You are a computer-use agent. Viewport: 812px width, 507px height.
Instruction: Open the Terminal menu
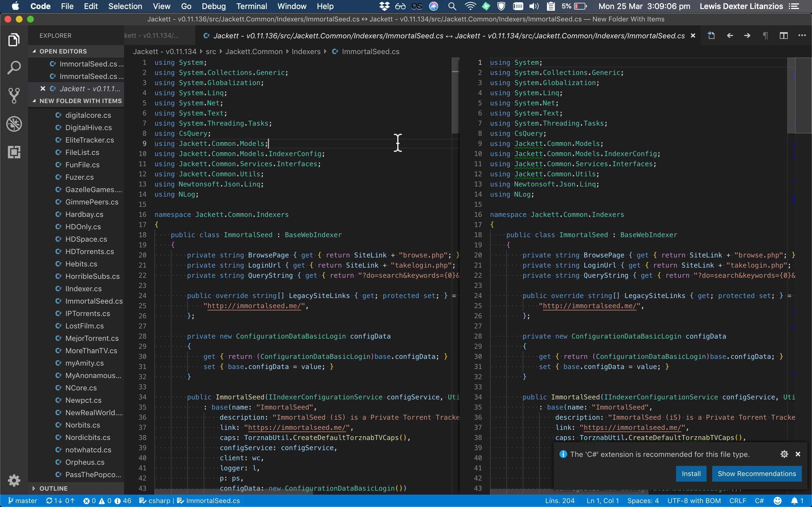tap(252, 6)
